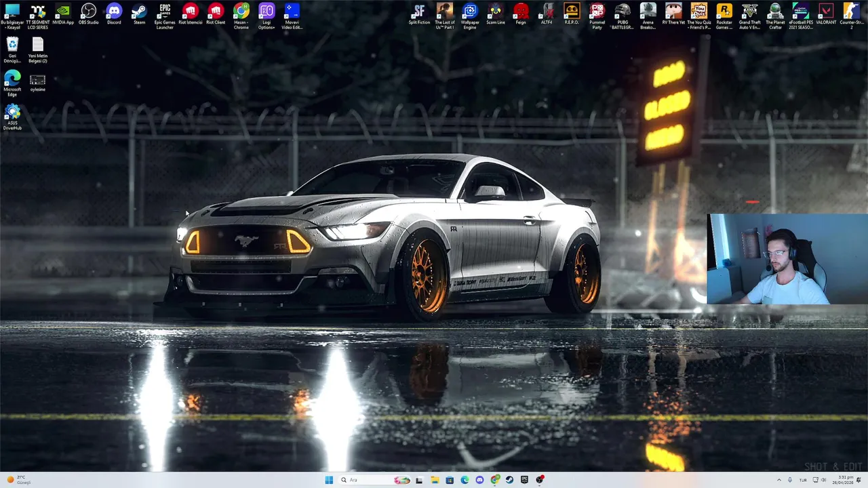Open OBS Studio desktop icon
The image size is (868, 488).
[89, 14]
